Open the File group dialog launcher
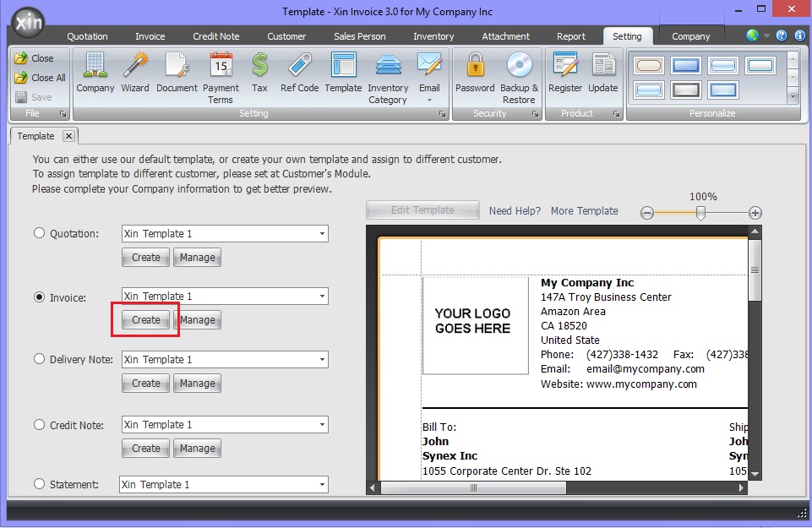This screenshot has height=528, width=812. [63, 113]
